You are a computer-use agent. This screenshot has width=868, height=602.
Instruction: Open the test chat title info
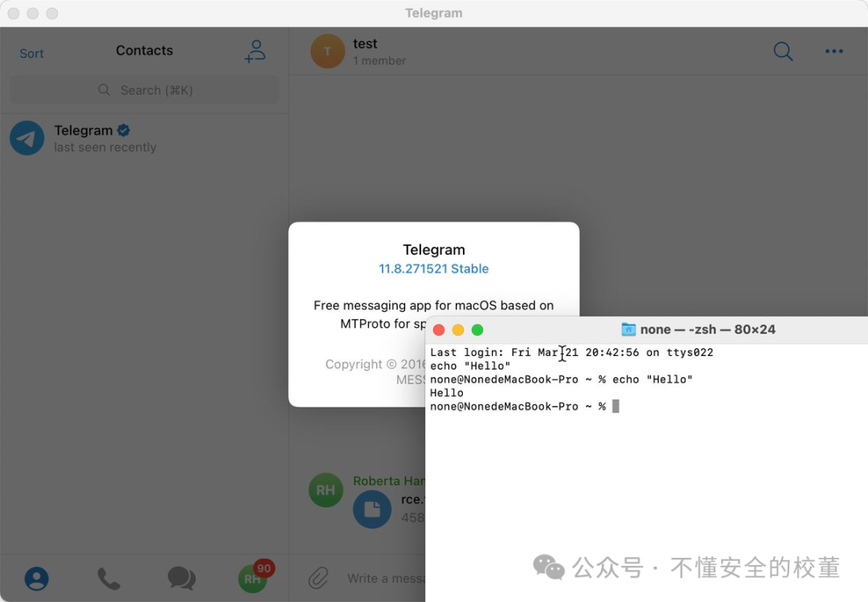[x=365, y=43]
